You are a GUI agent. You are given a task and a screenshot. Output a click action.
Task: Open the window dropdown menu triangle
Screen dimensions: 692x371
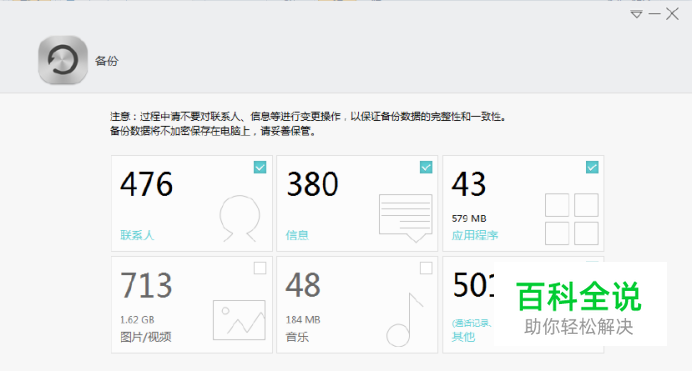(x=636, y=14)
